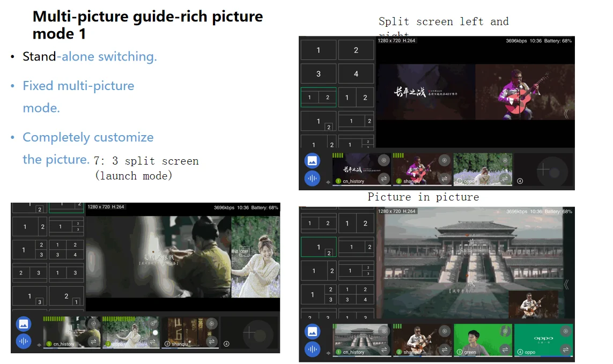Toggle the audio level meter on shanqiu source
Viewport: 613px width, 364px height.
point(398,154)
